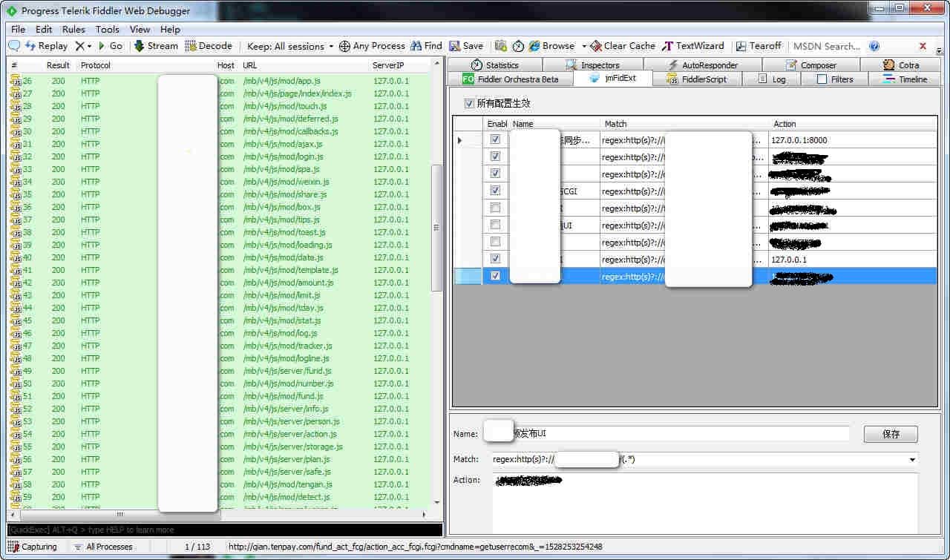Toggle Stream mode in toolbar

pos(156,46)
